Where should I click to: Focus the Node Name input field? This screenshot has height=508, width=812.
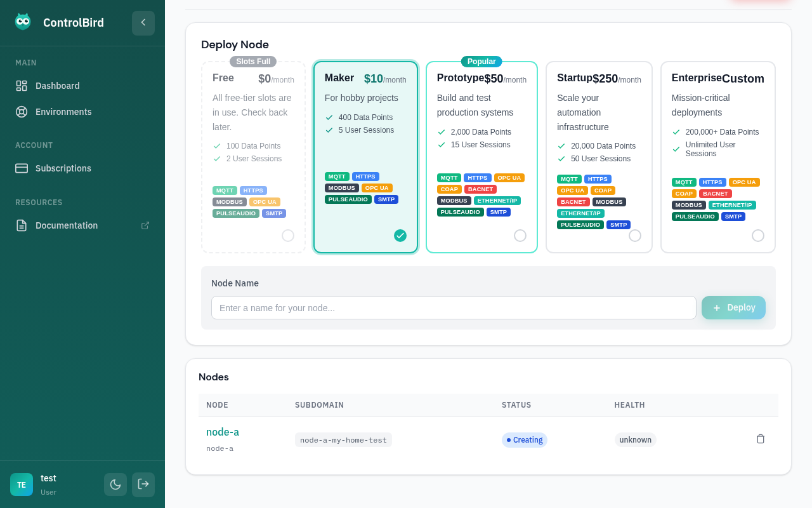point(454,308)
